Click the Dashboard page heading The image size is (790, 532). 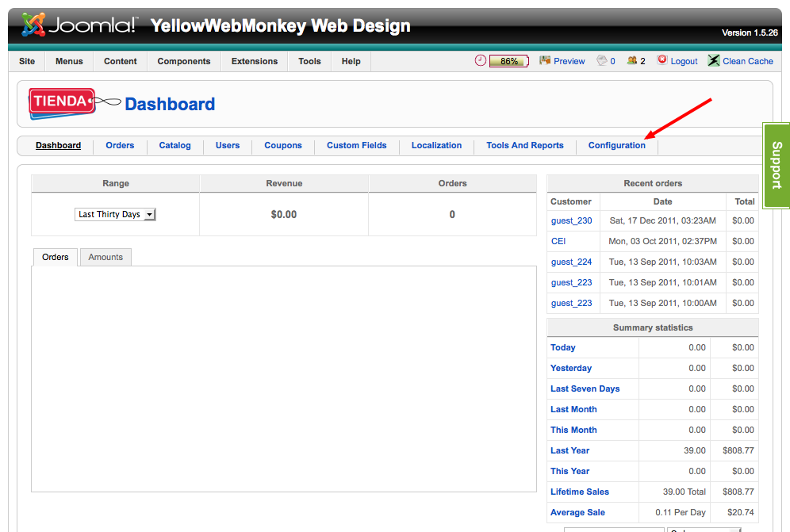[170, 104]
